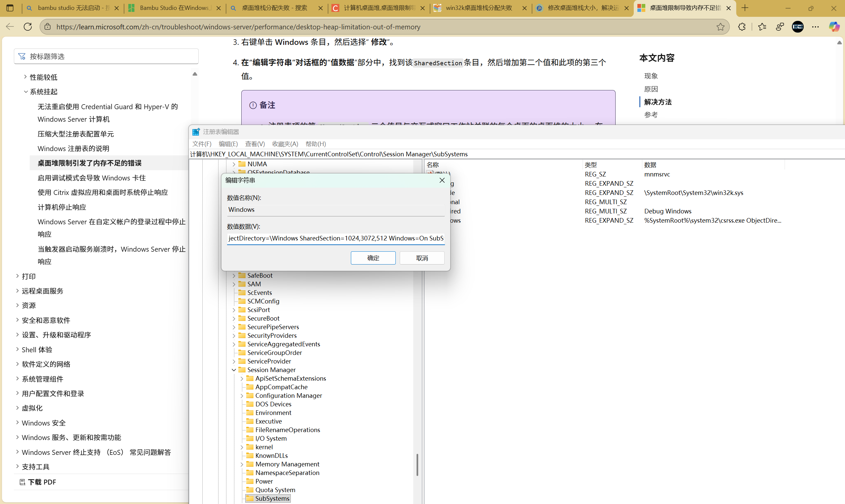The height and width of the screenshot is (504, 845).
Task: Open browser extensions puzzle icon
Action: tap(742, 26)
